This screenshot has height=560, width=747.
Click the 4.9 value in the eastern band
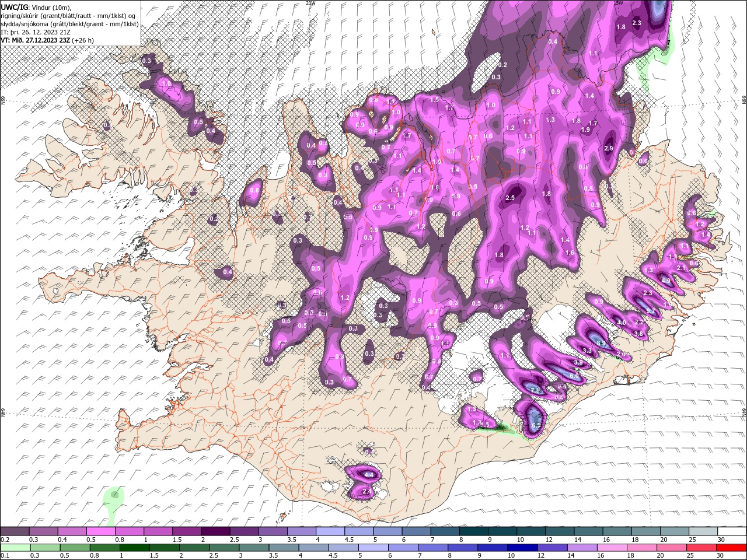tap(666, 281)
